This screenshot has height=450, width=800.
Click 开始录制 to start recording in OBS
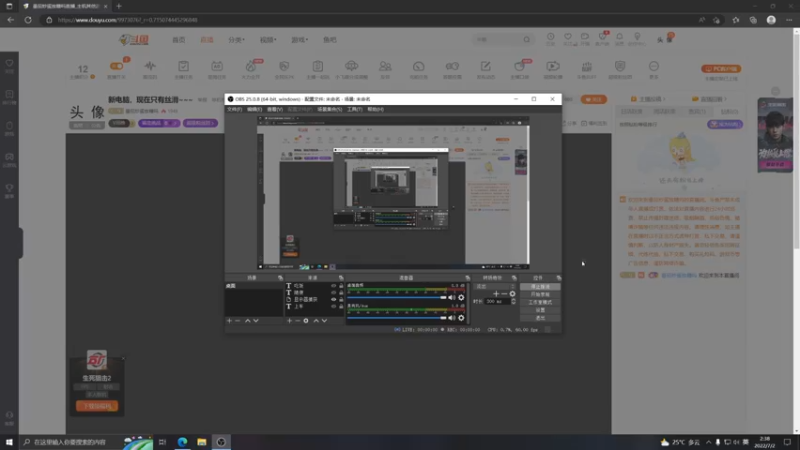[540, 294]
